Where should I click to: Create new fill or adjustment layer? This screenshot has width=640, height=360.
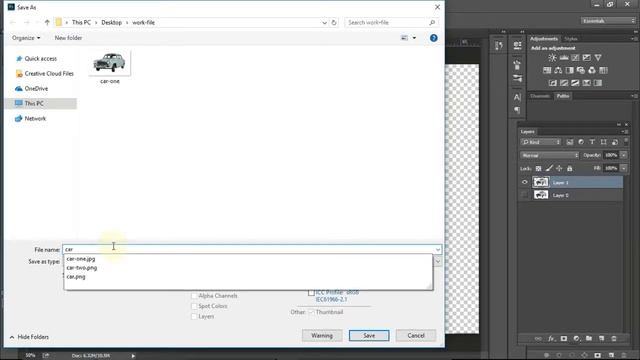pos(576,339)
